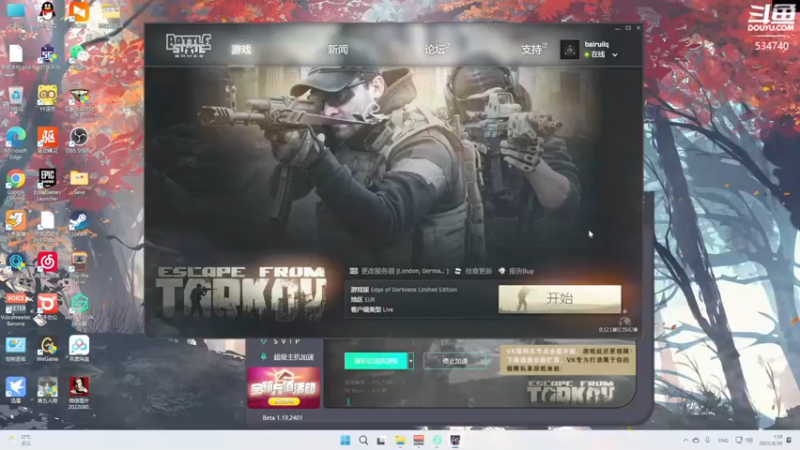Click 停止加速 button in accelerator window
The width and height of the screenshot is (800, 450).
(454, 361)
